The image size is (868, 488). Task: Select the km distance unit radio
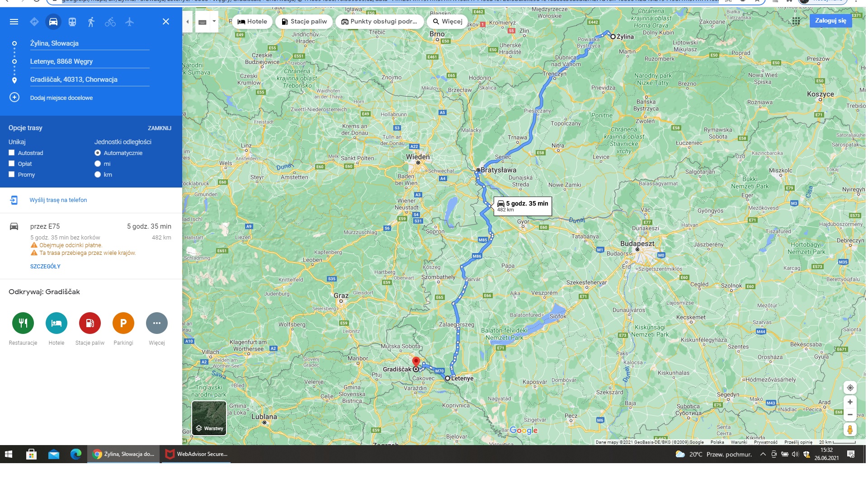point(98,174)
